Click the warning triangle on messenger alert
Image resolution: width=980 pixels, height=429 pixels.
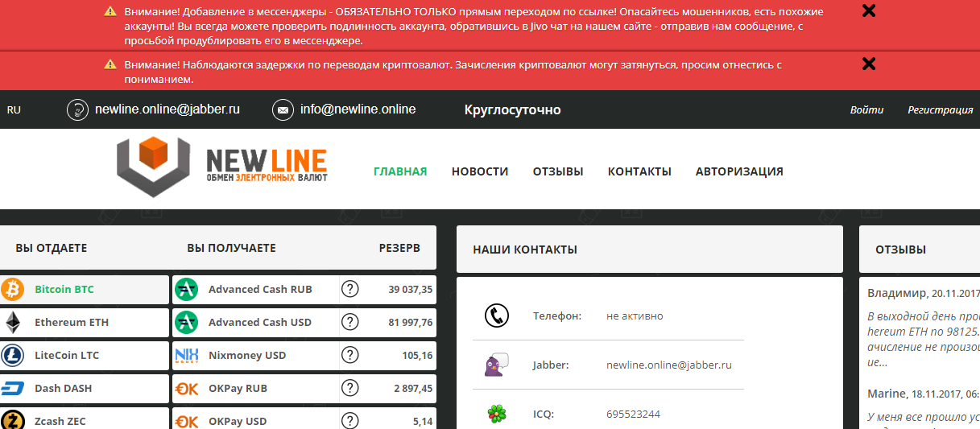point(111,12)
